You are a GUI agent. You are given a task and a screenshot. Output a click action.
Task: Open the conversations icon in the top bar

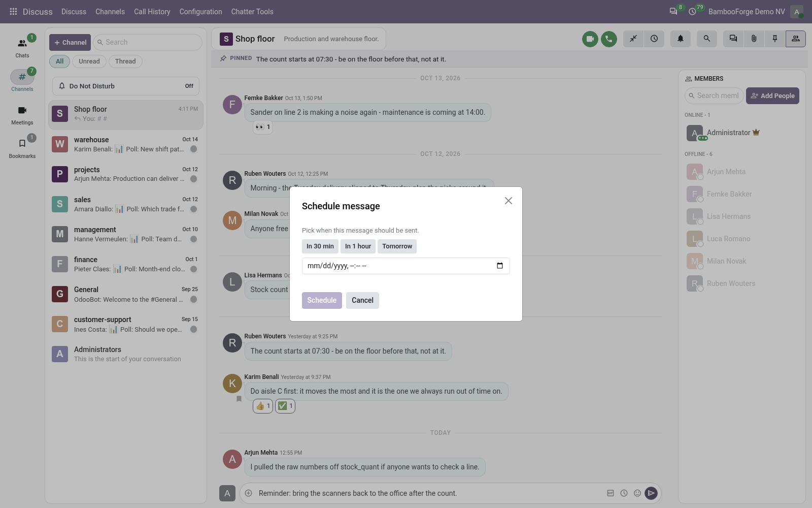point(673,12)
